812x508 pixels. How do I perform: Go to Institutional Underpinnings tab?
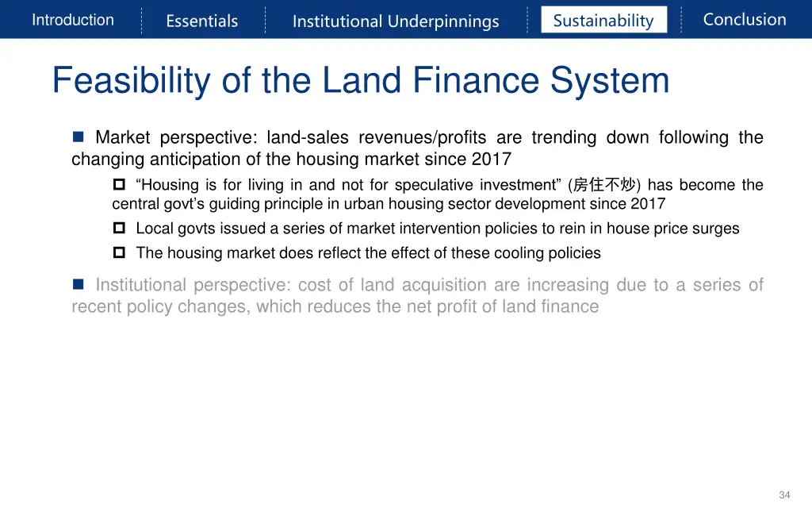pyautogui.click(x=396, y=21)
